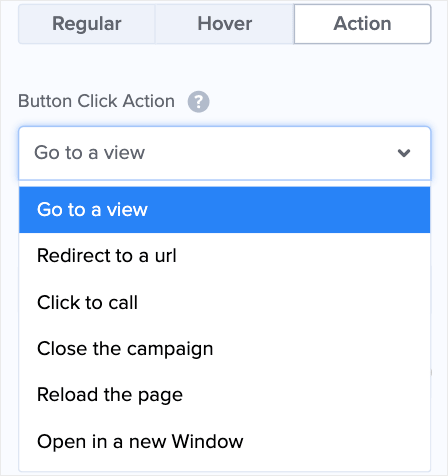Click the dropdown chevron arrow icon
Image resolution: width=448 pixels, height=476 pixels.
404,153
